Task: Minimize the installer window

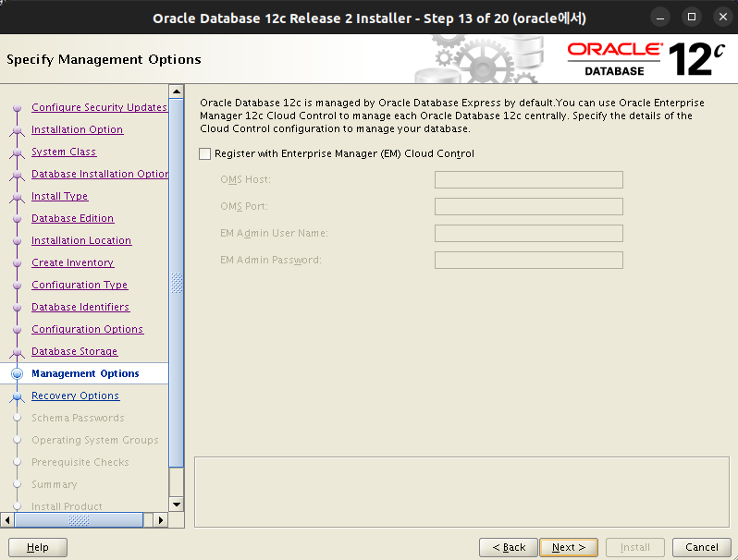Action: coord(660,18)
